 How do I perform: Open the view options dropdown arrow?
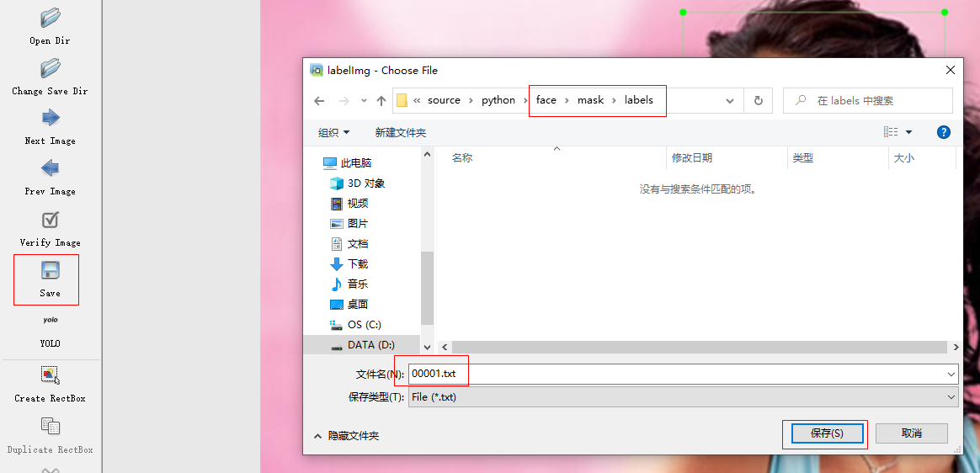908,132
